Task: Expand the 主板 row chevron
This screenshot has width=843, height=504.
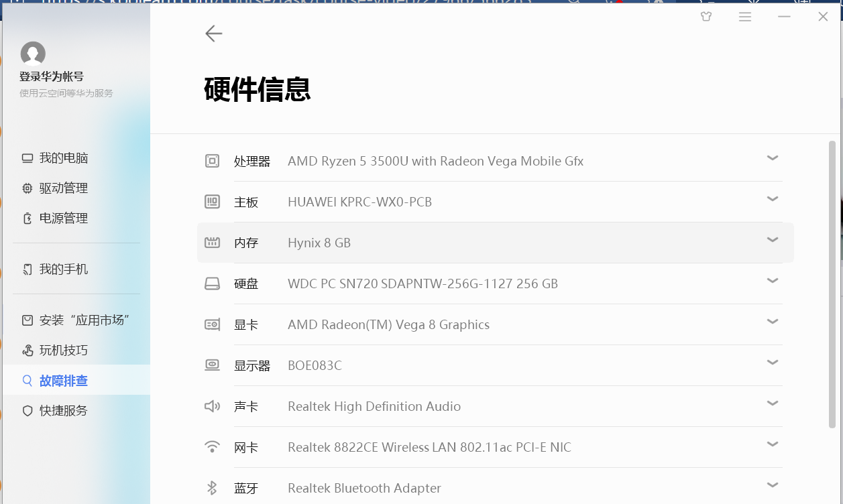Action: pos(773,199)
